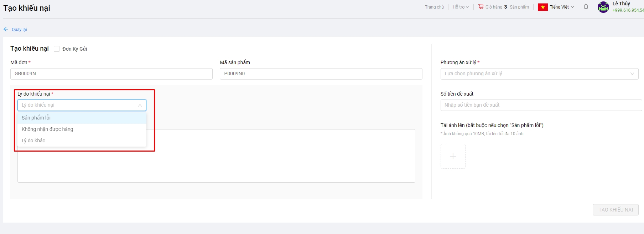Screen dimensions: 644x234
Task: Expand the Tiếng Việt language selector
Action: (x=561, y=7)
